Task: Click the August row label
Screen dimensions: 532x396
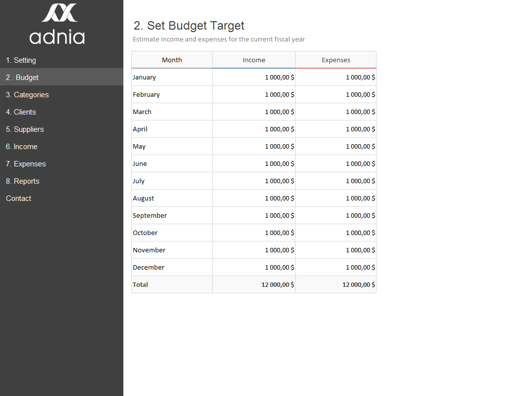Action: click(172, 198)
